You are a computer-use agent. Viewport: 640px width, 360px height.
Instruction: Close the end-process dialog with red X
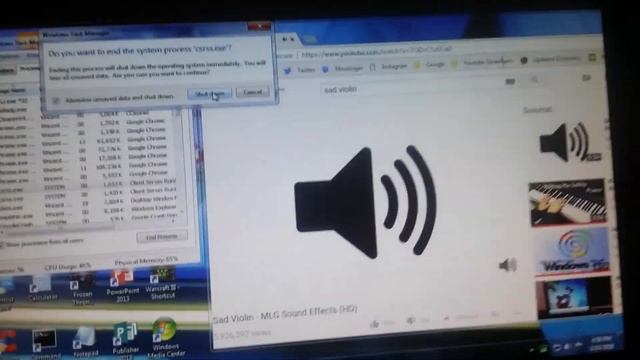coord(259,27)
